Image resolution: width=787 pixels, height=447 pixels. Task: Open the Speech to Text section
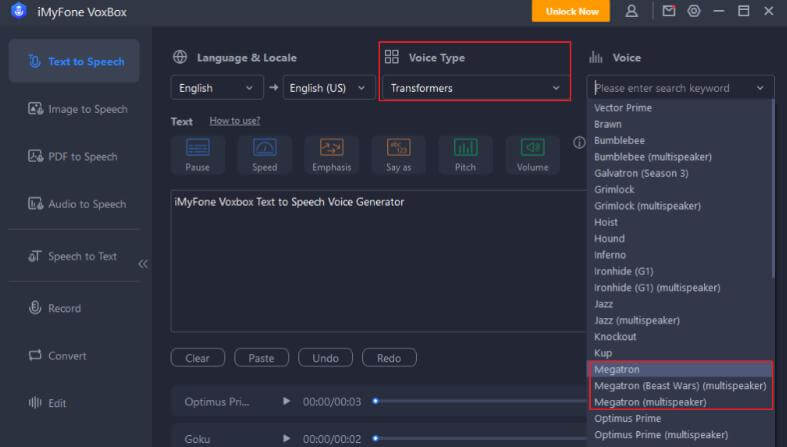pos(72,256)
